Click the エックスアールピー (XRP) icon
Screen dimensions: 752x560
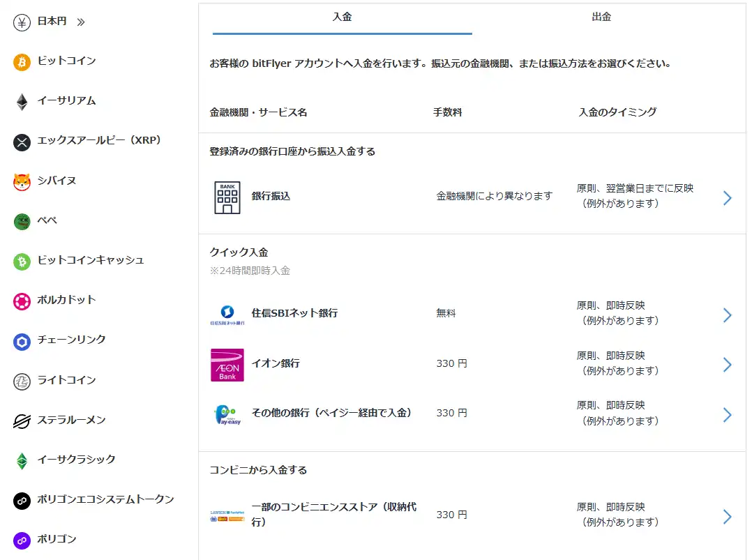21,141
